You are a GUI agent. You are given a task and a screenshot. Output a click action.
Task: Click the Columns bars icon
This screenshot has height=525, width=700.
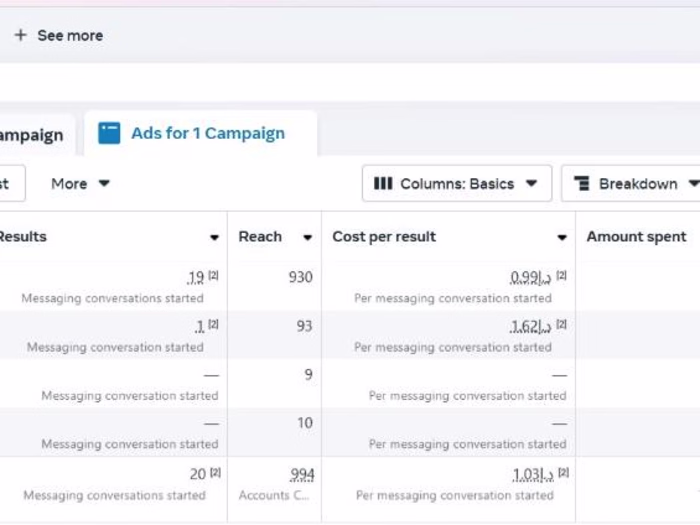[x=383, y=184]
